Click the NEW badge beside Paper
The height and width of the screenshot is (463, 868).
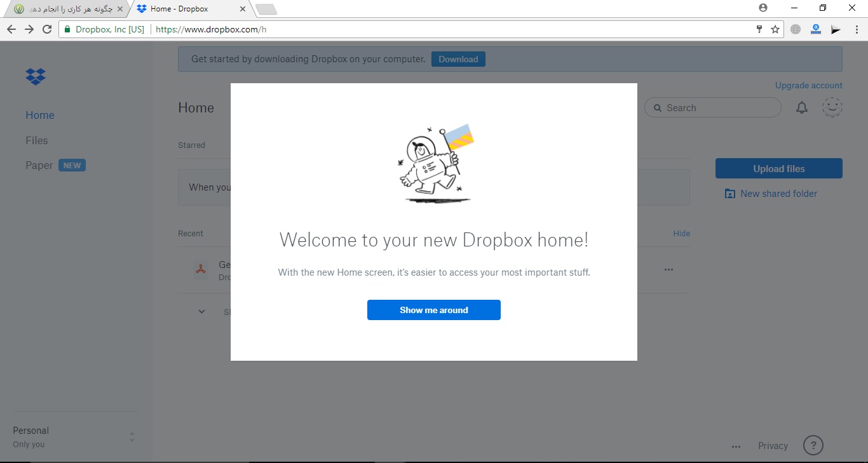(72, 165)
